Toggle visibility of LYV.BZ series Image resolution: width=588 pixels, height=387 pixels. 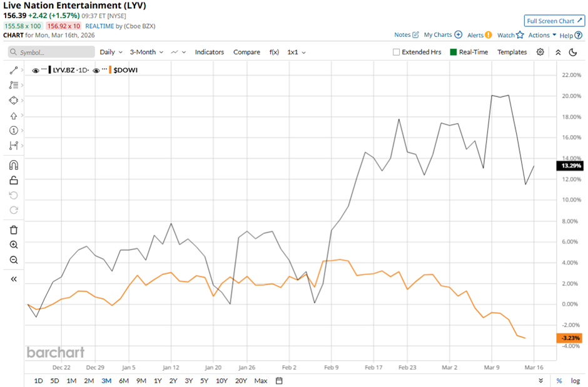(x=36, y=71)
